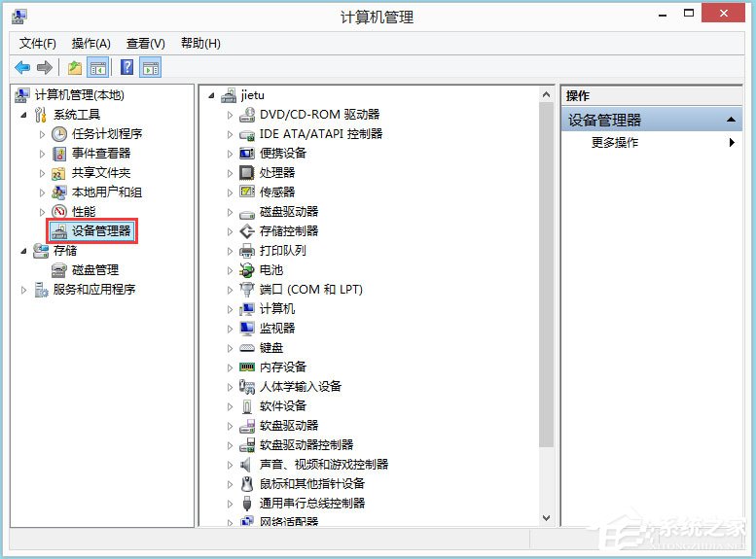The width and height of the screenshot is (756, 559).
Task: Open the 操作(A) menu
Action: tap(91, 44)
